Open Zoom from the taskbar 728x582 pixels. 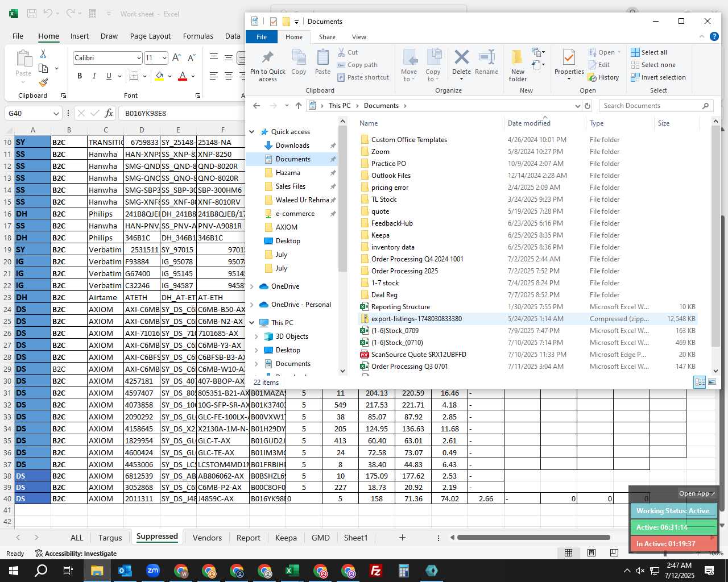152,571
